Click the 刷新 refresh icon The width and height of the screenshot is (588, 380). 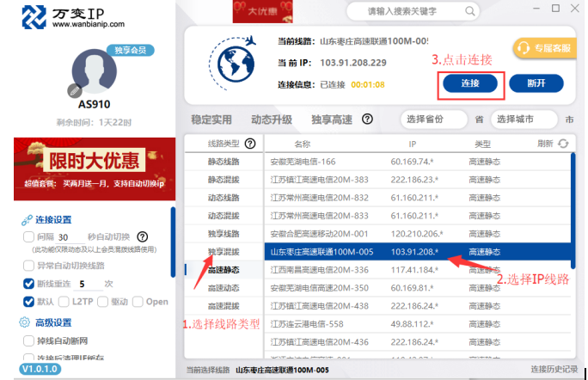pos(563,144)
